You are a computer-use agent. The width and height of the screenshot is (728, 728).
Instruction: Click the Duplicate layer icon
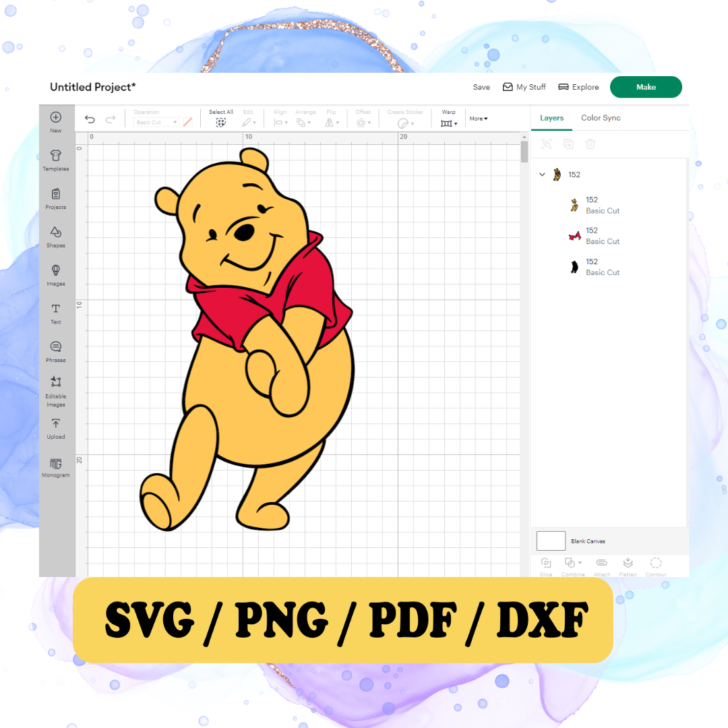(568, 144)
